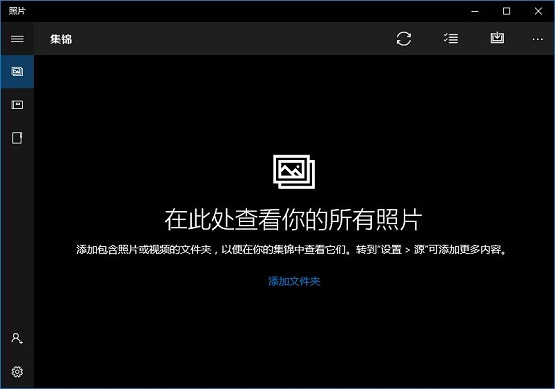Open the Folders sidebar icon
This screenshot has height=389, width=555.
click(17, 138)
